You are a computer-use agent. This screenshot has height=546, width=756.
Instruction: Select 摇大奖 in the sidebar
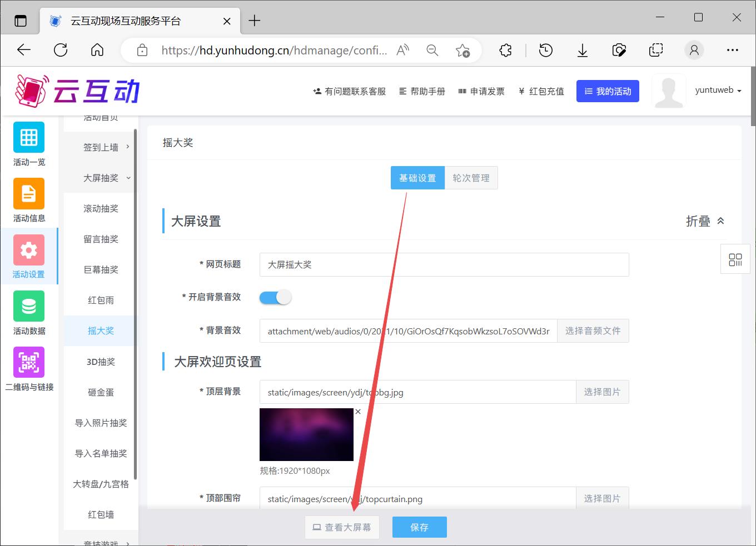pyautogui.click(x=101, y=330)
